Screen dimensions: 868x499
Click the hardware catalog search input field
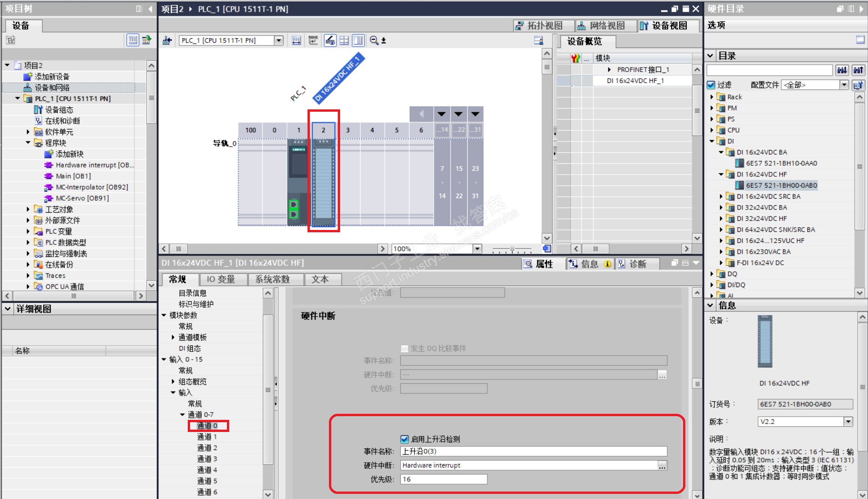pyautogui.click(x=769, y=70)
